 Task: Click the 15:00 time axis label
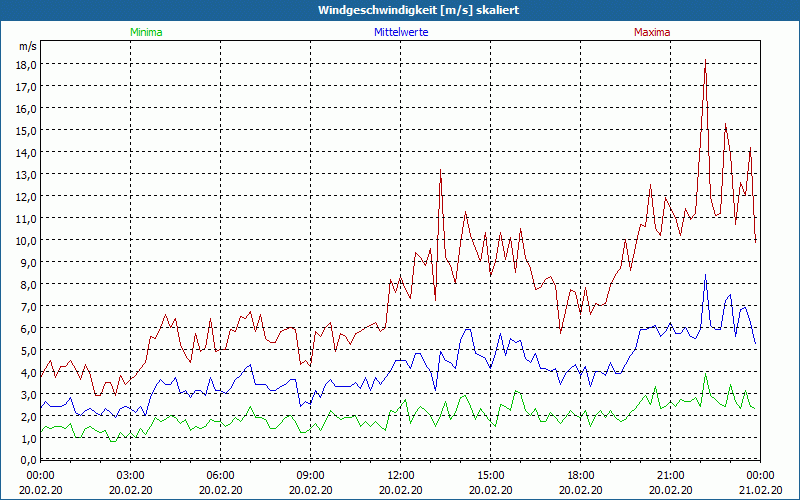[x=490, y=475]
